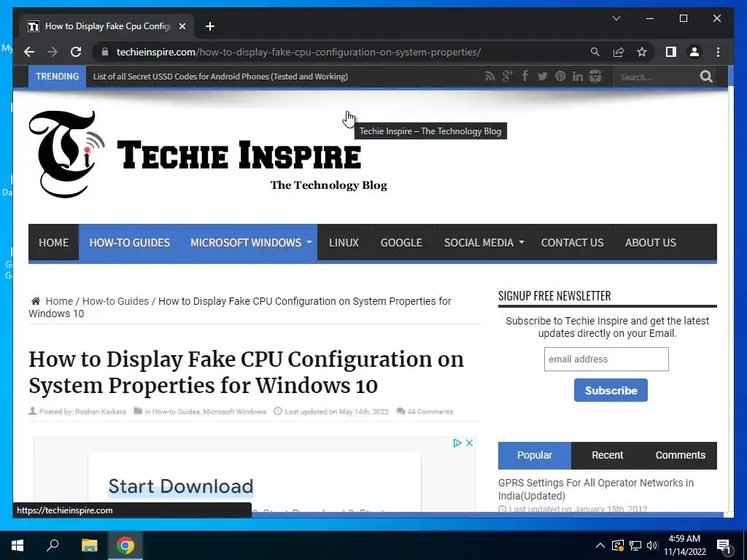This screenshot has width=747, height=560.
Task: Open the Chrome profile menu
Action: [694, 52]
